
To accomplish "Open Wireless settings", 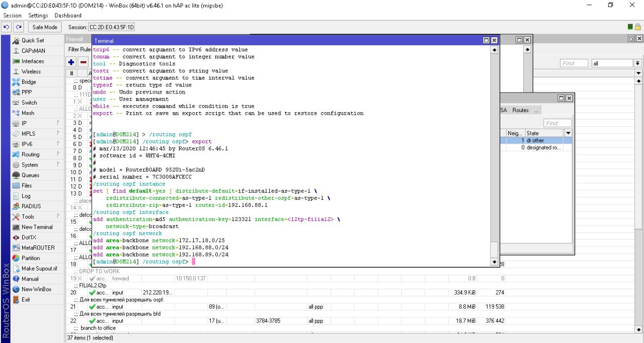I will click(x=31, y=71).
